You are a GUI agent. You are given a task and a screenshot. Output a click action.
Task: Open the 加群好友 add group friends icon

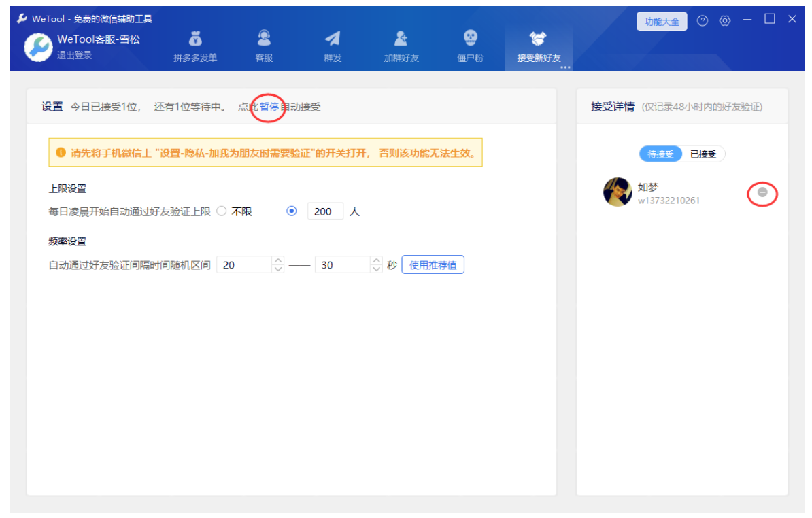click(401, 46)
